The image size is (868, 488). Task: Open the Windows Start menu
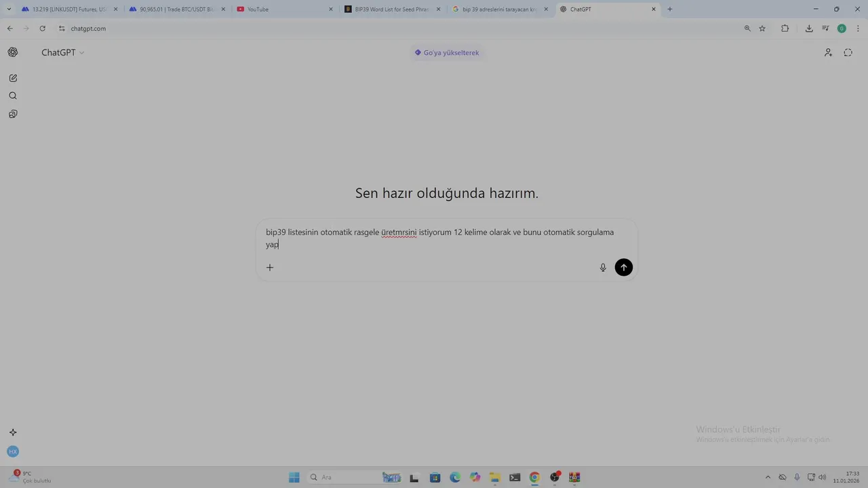294,477
